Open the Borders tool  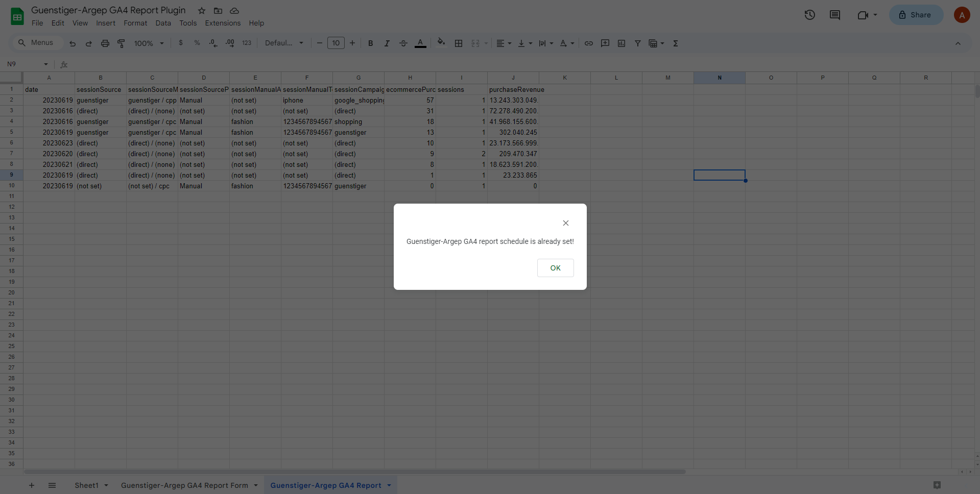[459, 43]
